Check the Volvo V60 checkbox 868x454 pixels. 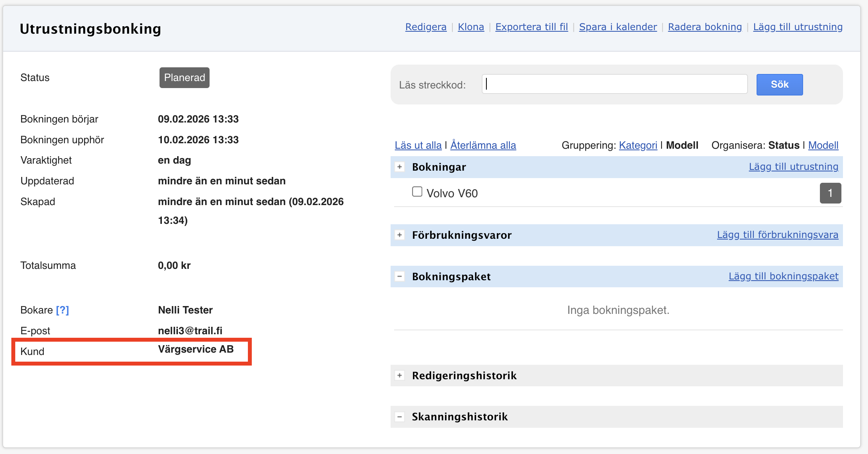(417, 192)
